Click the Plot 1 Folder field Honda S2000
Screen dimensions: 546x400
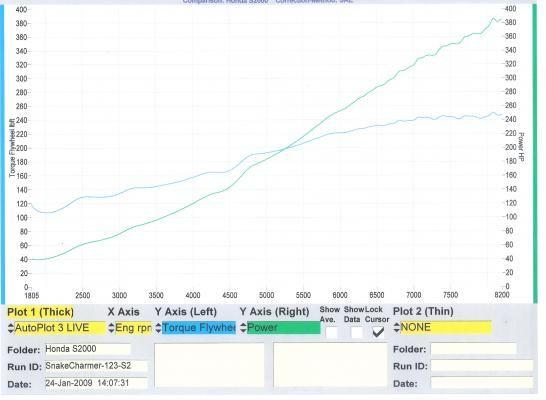click(x=88, y=349)
